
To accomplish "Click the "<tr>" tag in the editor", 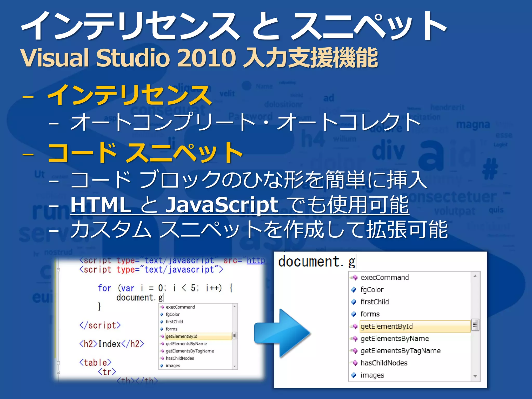I will point(107,372).
